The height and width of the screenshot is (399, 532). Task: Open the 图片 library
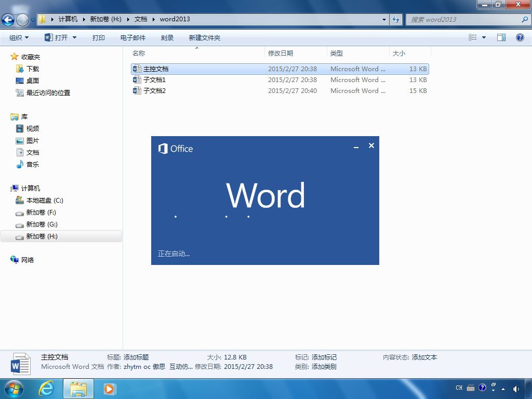click(x=33, y=140)
